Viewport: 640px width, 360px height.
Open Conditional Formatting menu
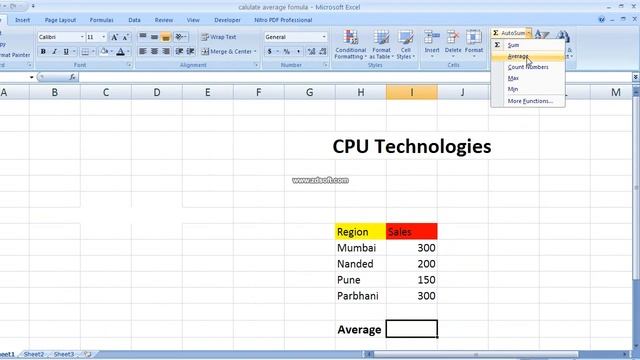[x=351, y=45]
